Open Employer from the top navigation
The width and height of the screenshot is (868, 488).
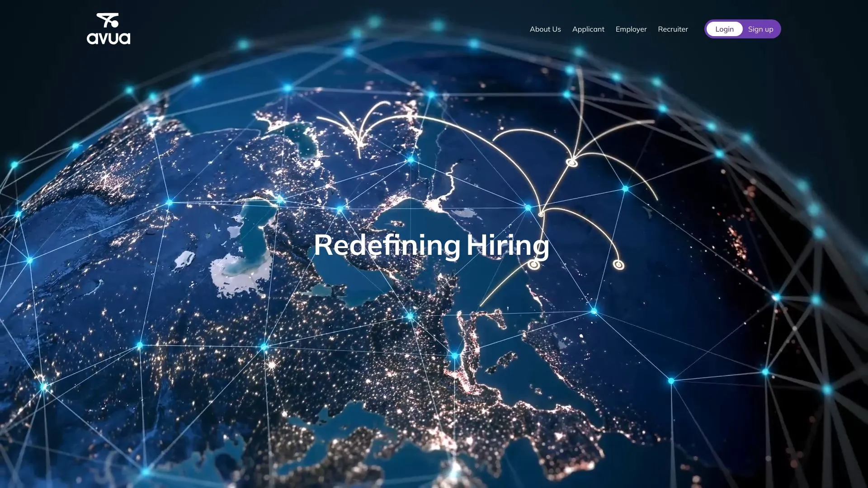click(x=631, y=29)
